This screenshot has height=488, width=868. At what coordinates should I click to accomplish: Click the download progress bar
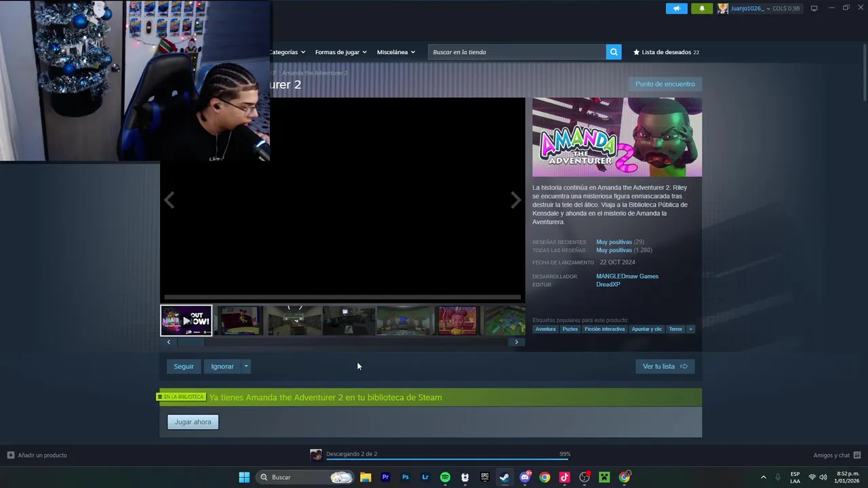coord(448,460)
